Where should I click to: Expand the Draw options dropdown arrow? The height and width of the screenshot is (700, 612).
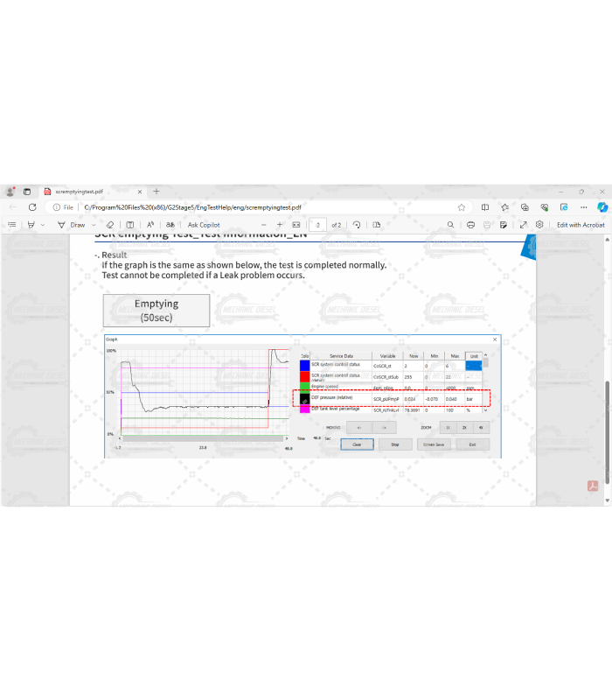pyautogui.click(x=94, y=225)
